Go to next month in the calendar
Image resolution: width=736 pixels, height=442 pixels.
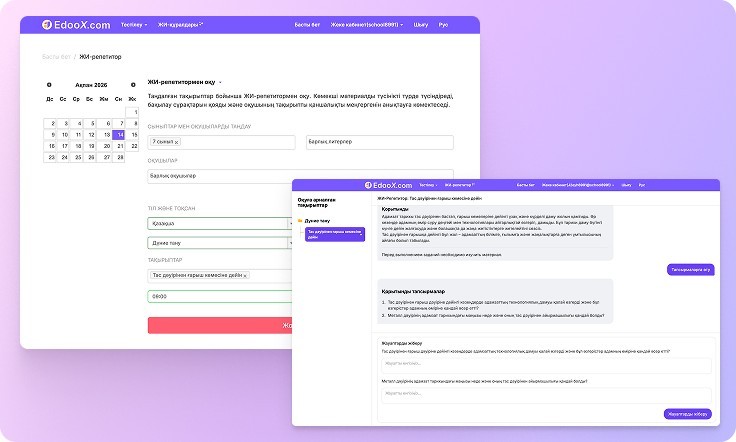coord(133,85)
